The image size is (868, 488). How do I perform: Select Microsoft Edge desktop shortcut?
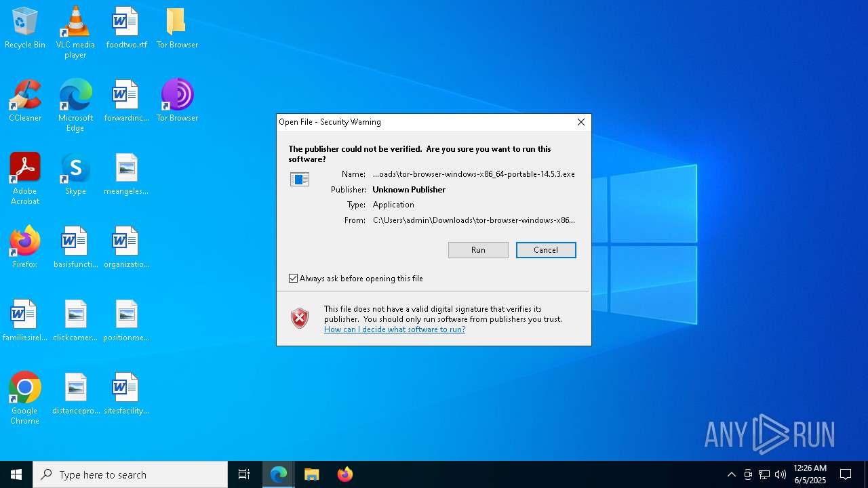75,106
